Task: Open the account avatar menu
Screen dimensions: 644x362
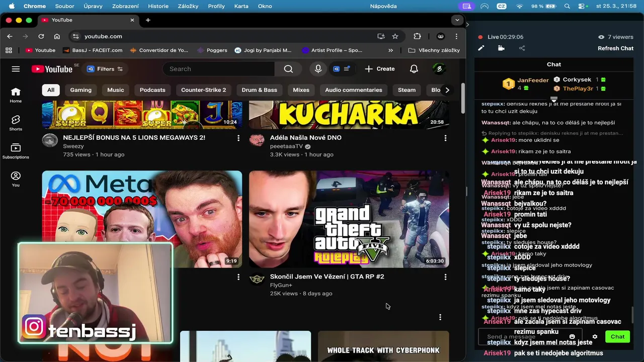Action: (439, 69)
